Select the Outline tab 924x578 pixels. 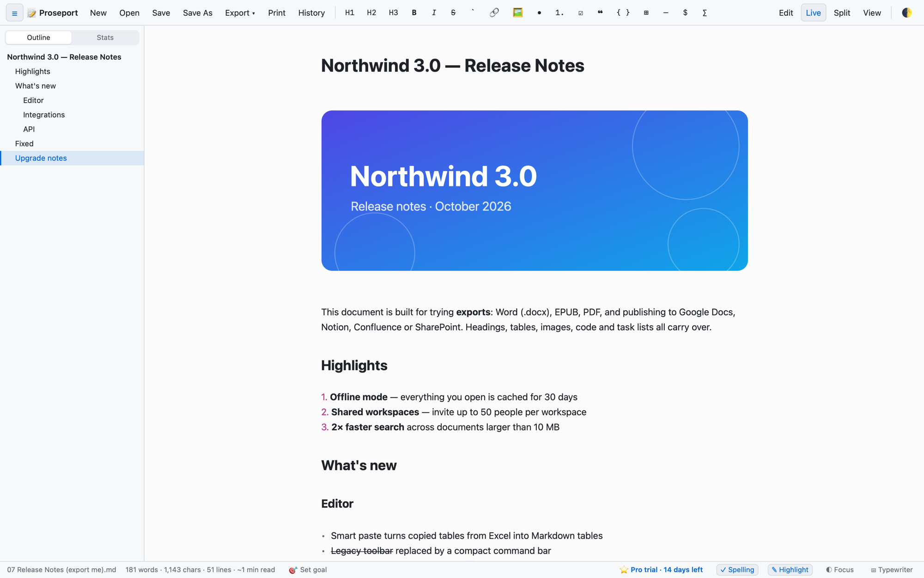coord(38,37)
